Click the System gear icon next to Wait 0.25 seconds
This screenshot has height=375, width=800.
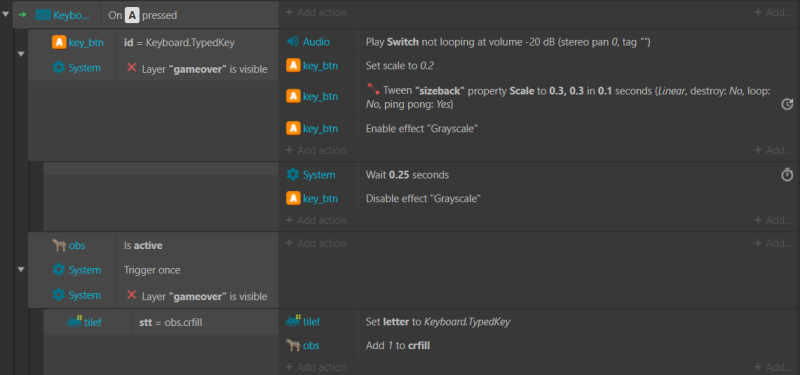pyautogui.click(x=293, y=174)
